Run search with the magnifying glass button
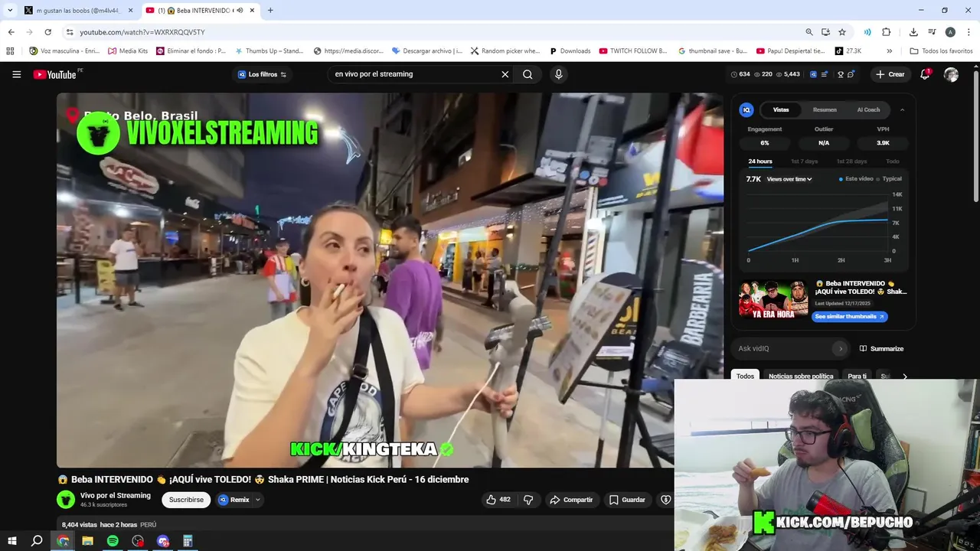This screenshot has width=980, height=551. click(528, 74)
